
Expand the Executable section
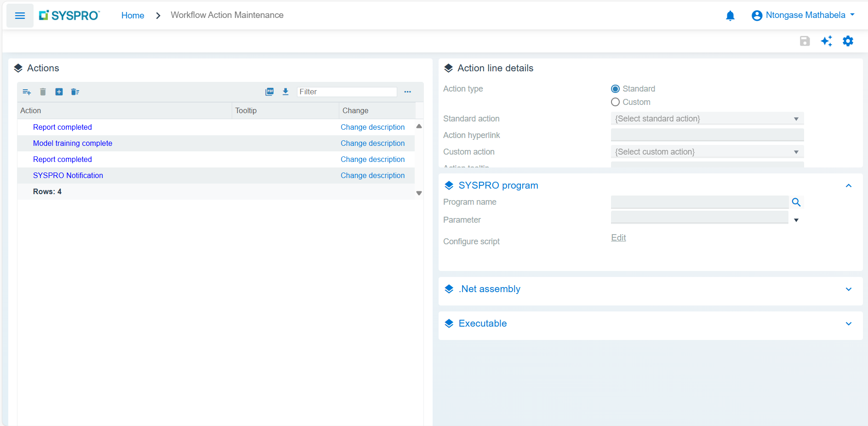(x=848, y=324)
